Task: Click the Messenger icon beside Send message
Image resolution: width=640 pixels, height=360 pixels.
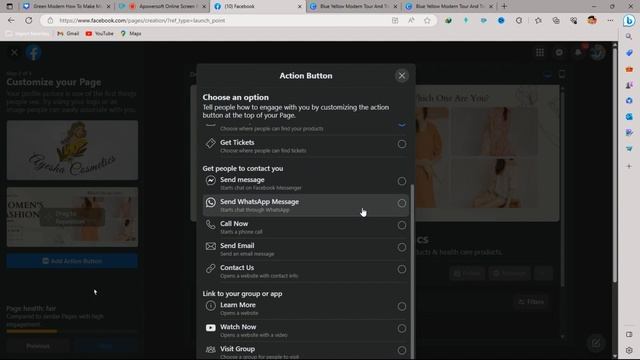Action: click(x=211, y=180)
